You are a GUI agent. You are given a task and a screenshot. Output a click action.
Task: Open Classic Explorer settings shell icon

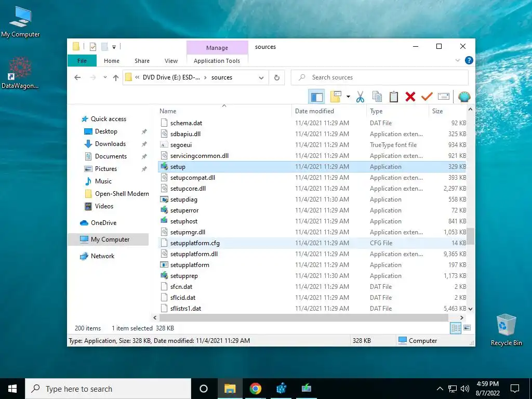(x=464, y=97)
